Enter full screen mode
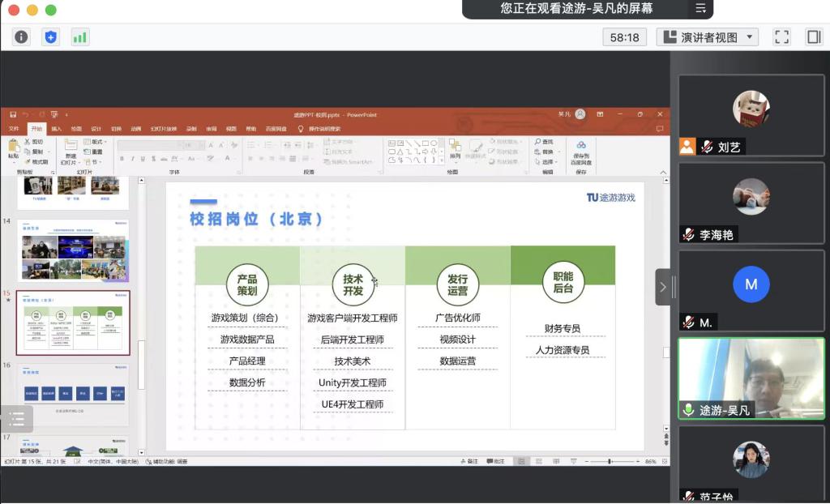830x504 pixels. (781, 36)
